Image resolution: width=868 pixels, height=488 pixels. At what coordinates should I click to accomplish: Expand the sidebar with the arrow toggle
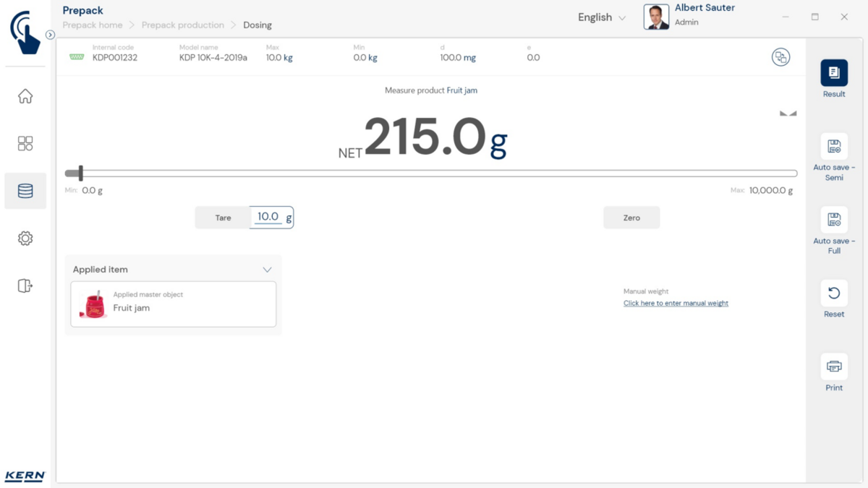pos(50,35)
